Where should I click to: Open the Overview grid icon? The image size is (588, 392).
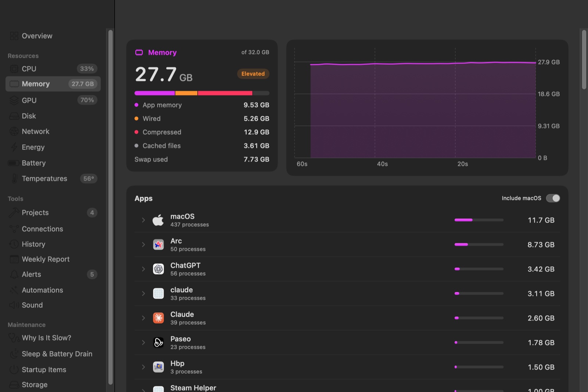pos(14,36)
